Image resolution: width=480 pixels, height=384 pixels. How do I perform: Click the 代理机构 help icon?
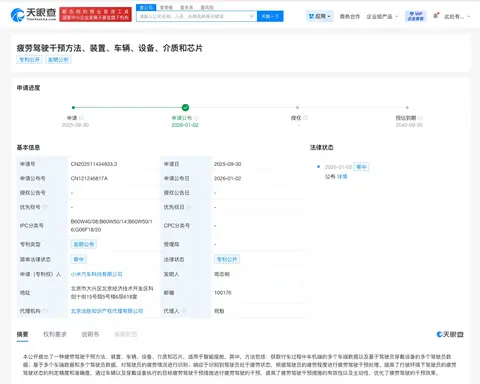tap(45, 311)
